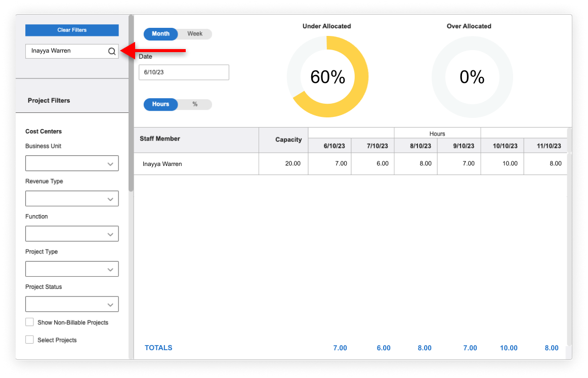Expand the Project Type dropdown
Viewport: 588px width, 378px height.
(x=72, y=269)
